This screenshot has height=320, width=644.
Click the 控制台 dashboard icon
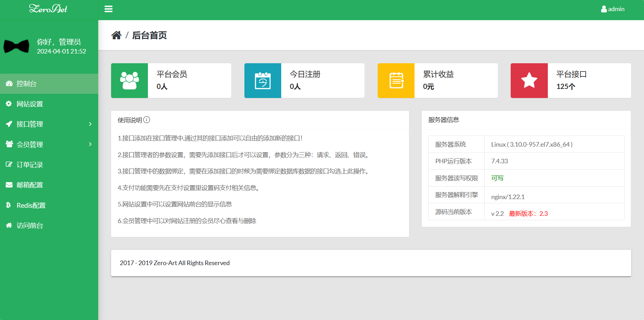(9, 83)
